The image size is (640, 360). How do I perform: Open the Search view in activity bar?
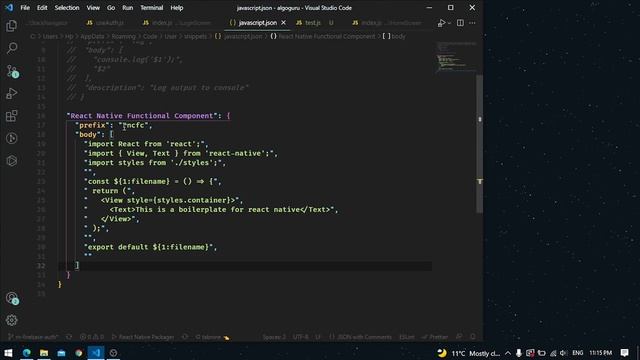point(11,48)
